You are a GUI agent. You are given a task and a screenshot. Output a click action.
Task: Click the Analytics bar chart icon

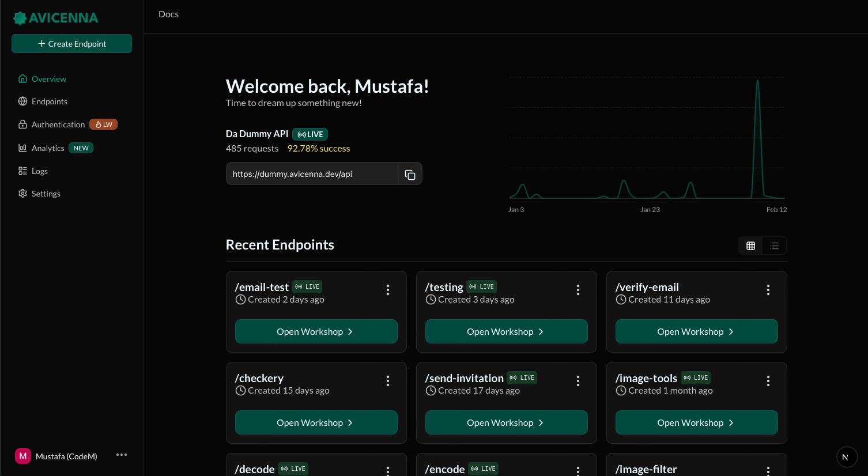click(22, 148)
